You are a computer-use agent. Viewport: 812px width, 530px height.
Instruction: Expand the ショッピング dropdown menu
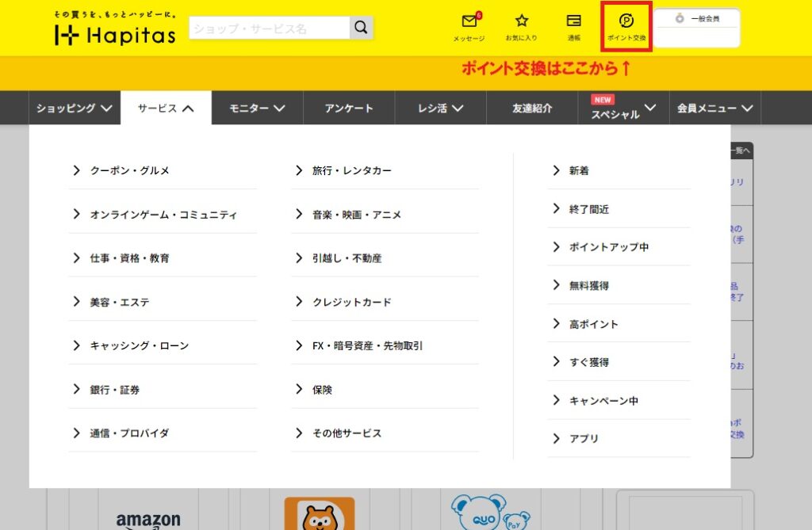coord(75,109)
